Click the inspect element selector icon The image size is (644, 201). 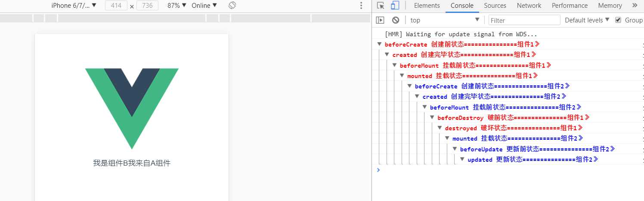[x=381, y=6]
